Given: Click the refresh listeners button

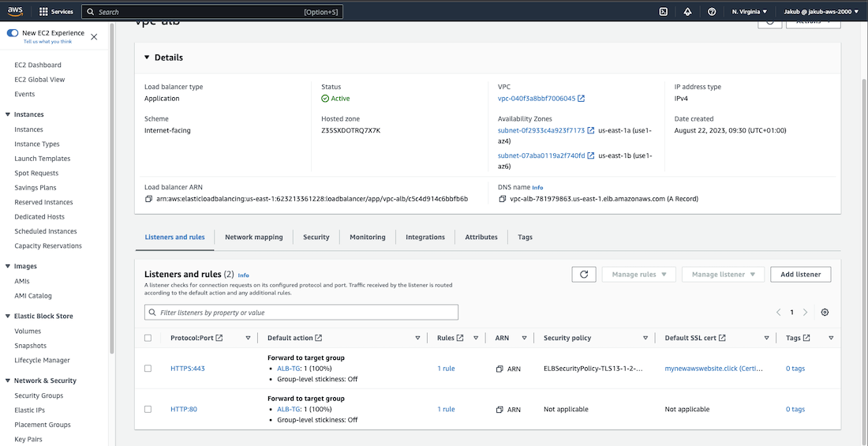Looking at the screenshot, I should [x=583, y=274].
